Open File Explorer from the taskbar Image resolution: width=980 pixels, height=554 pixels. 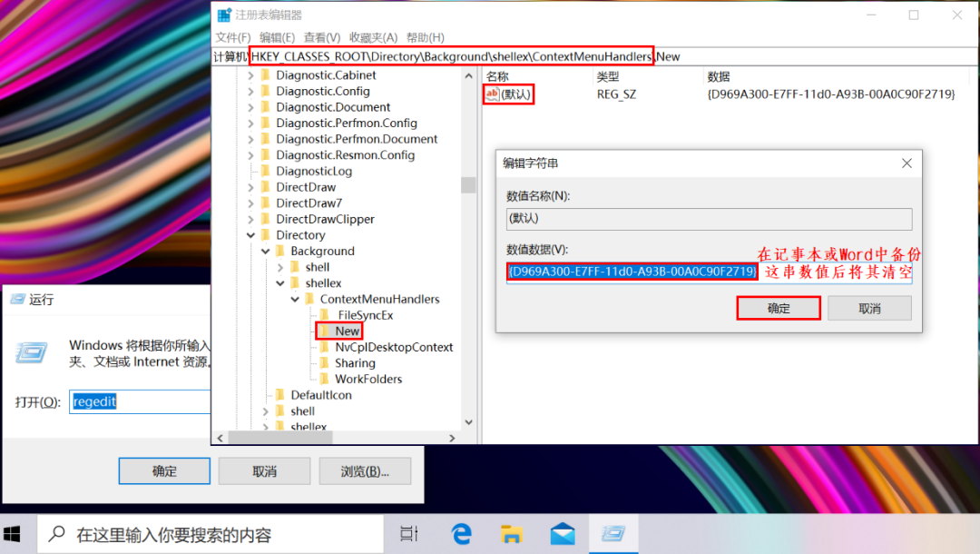(513, 534)
